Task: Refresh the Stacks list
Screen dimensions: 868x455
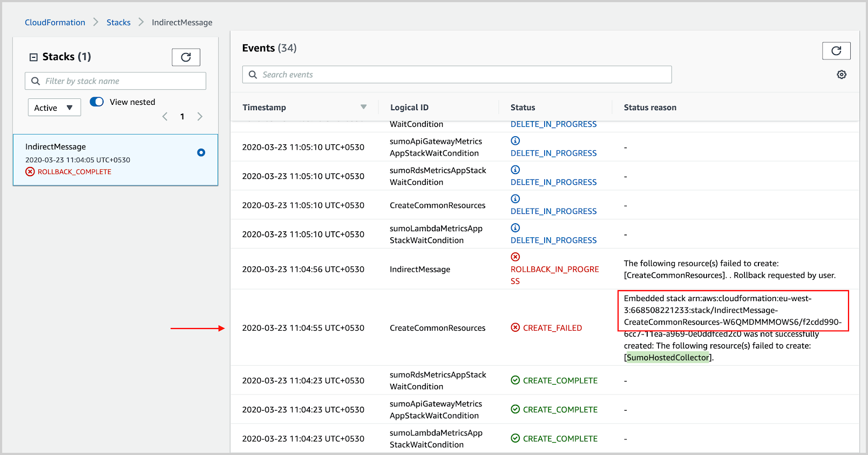Action: pyautogui.click(x=186, y=57)
